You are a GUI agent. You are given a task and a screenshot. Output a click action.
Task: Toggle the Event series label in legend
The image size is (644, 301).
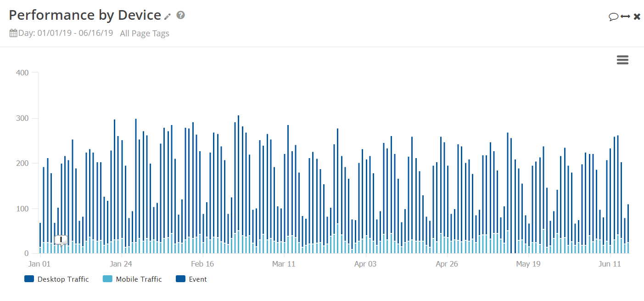198,279
